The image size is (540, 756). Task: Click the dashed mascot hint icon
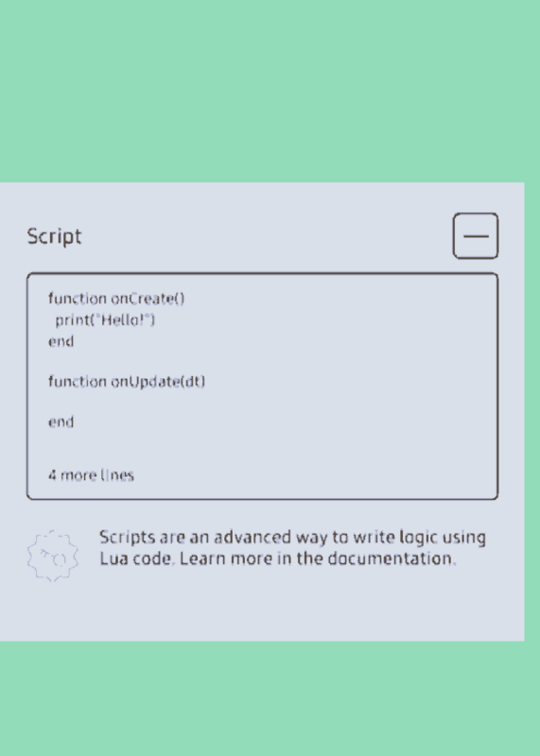(53, 556)
